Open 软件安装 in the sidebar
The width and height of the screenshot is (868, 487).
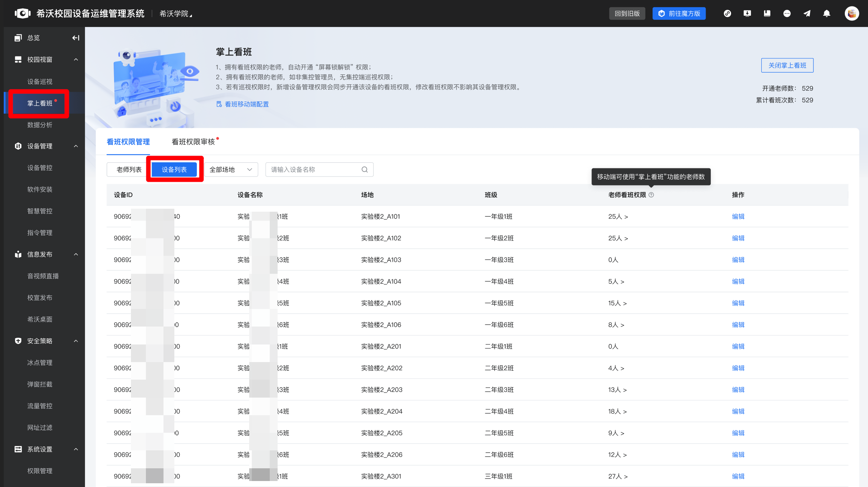[40, 189]
